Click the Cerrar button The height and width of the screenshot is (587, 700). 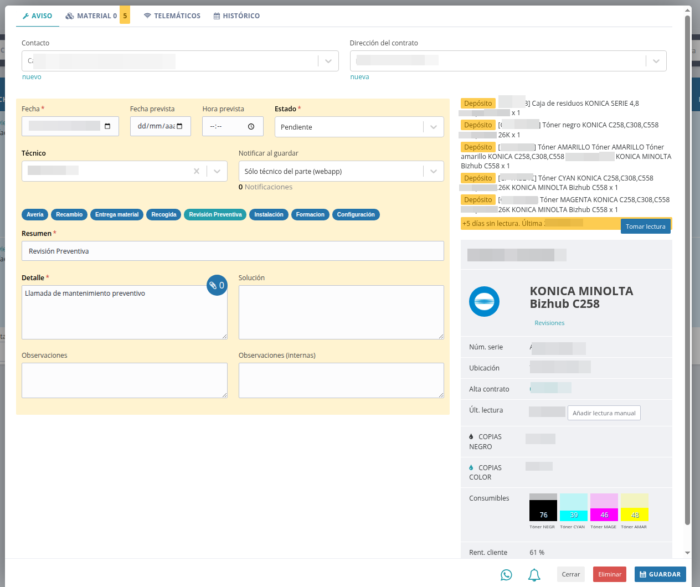[571, 575]
